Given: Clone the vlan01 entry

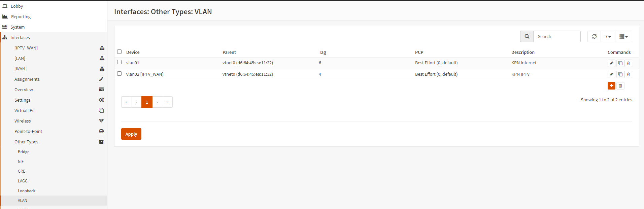Looking at the screenshot, I should (620, 63).
